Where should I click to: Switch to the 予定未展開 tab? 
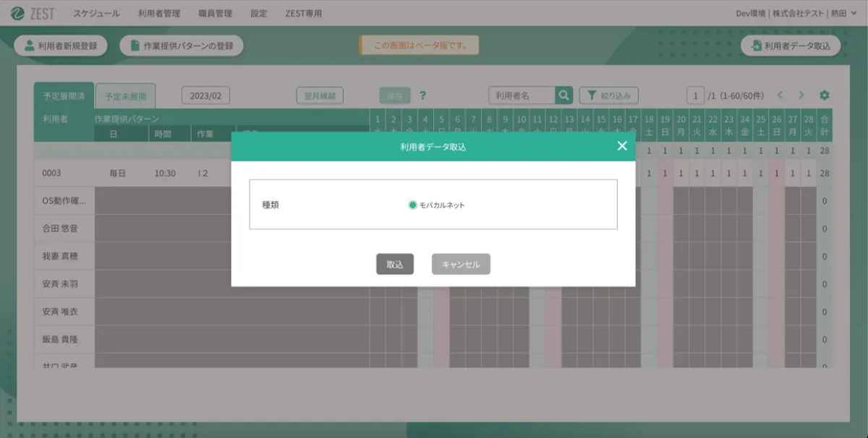pyautogui.click(x=126, y=95)
